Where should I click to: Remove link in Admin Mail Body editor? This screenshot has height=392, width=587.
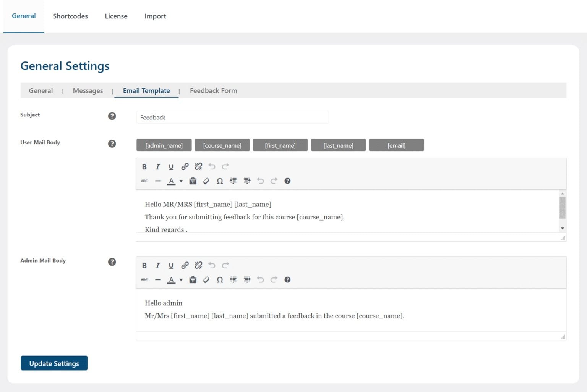coord(198,265)
